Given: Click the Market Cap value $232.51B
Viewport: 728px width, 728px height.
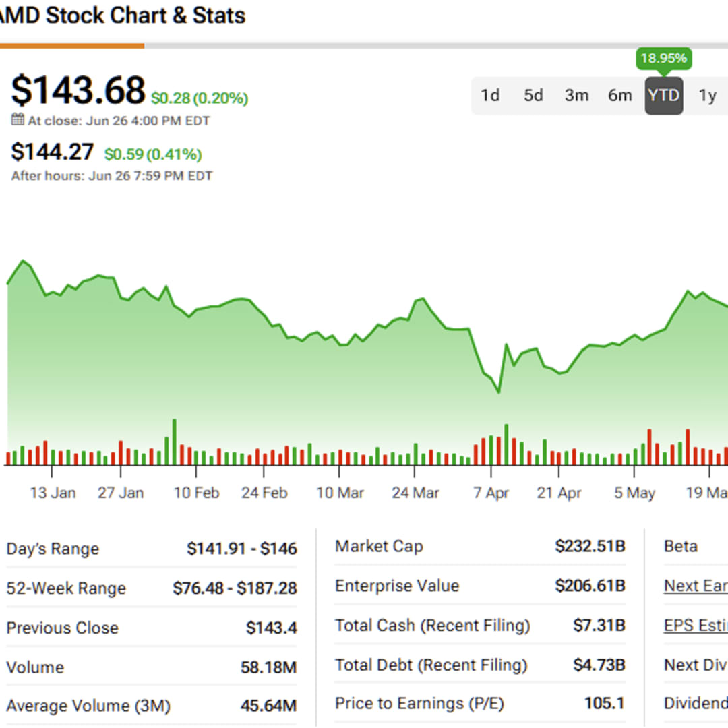Looking at the screenshot, I should 590,546.
